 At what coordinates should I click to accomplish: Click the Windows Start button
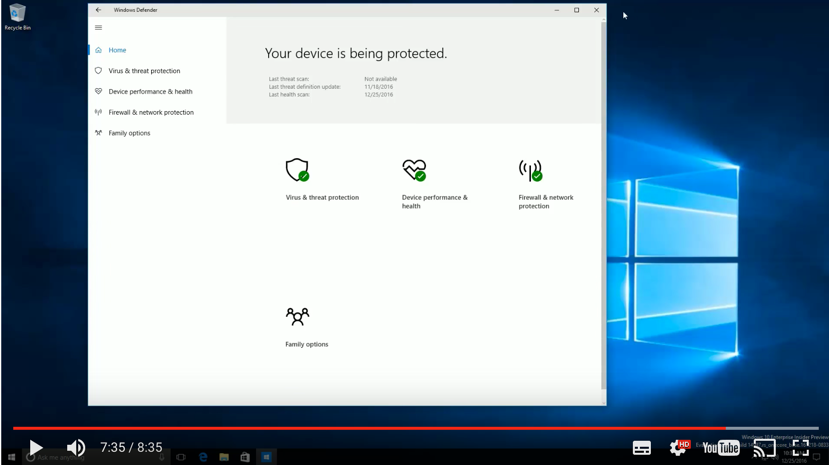pyautogui.click(x=11, y=457)
